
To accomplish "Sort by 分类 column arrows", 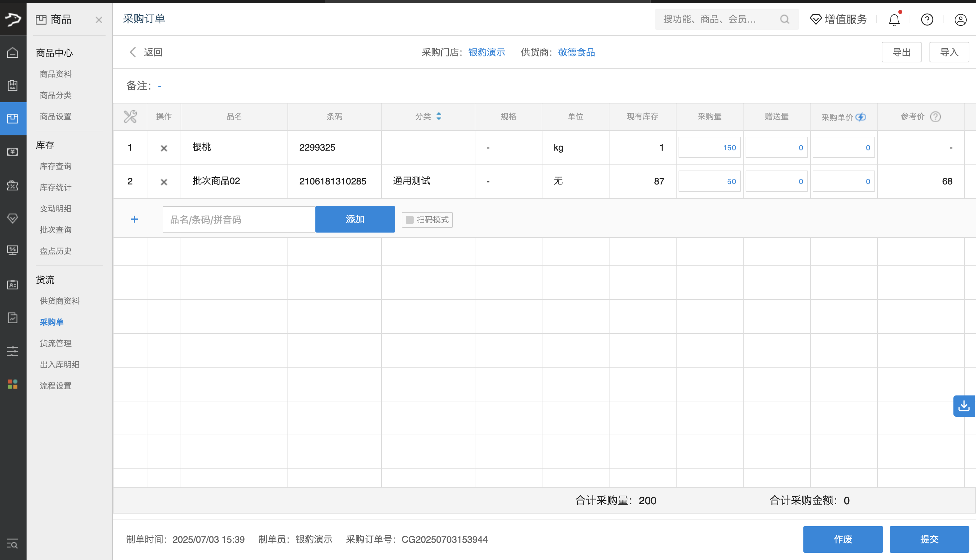I will click(x=439, y=116).
